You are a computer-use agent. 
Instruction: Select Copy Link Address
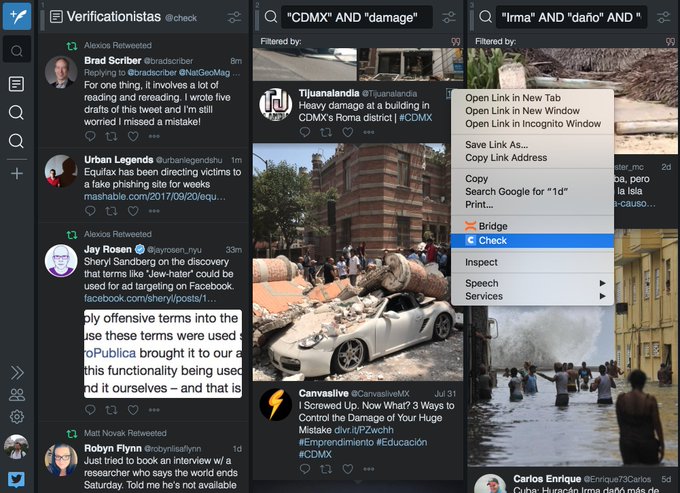(x=532, y=157)
